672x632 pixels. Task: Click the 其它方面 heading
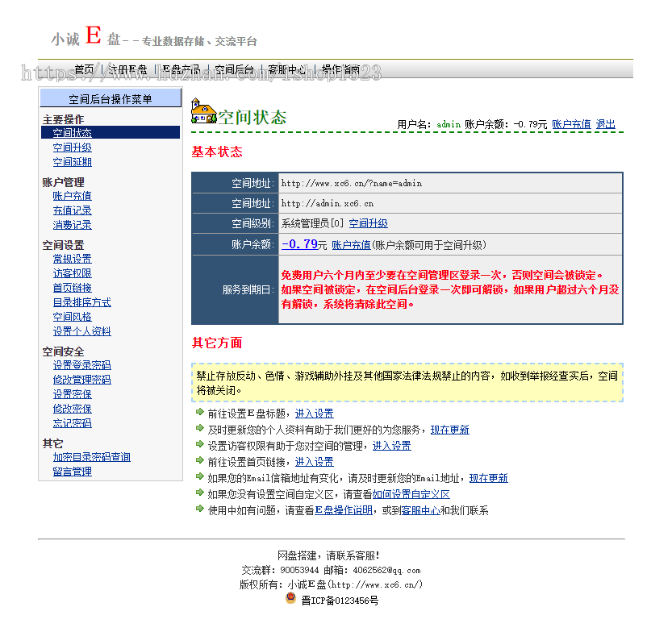pyautogui.click(x=217, y=343)
